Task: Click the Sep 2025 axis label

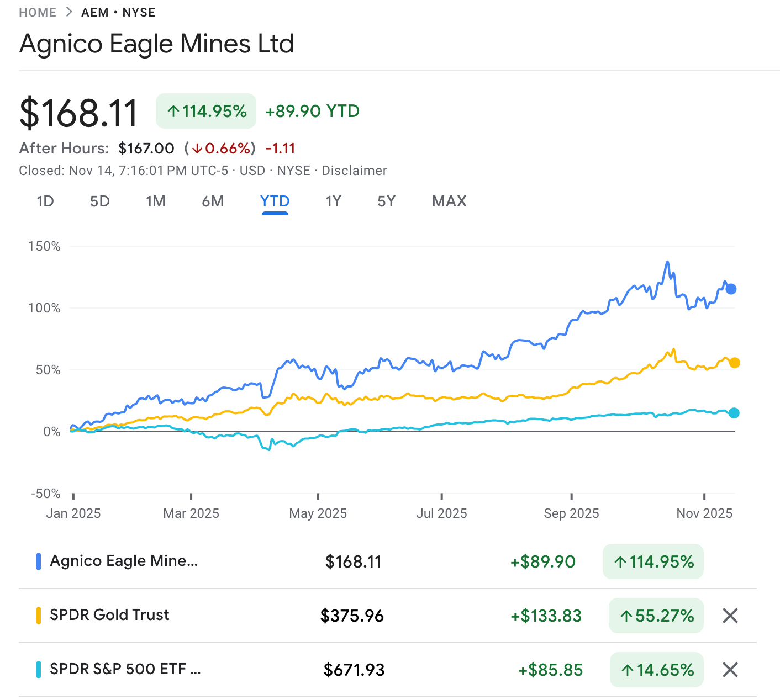Action: (x=572, y=513)
